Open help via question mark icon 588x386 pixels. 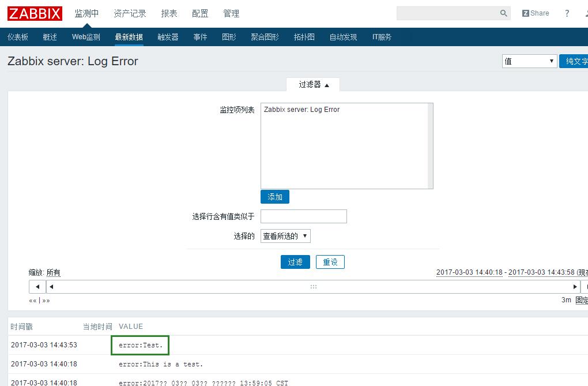[x=567, y=13]
